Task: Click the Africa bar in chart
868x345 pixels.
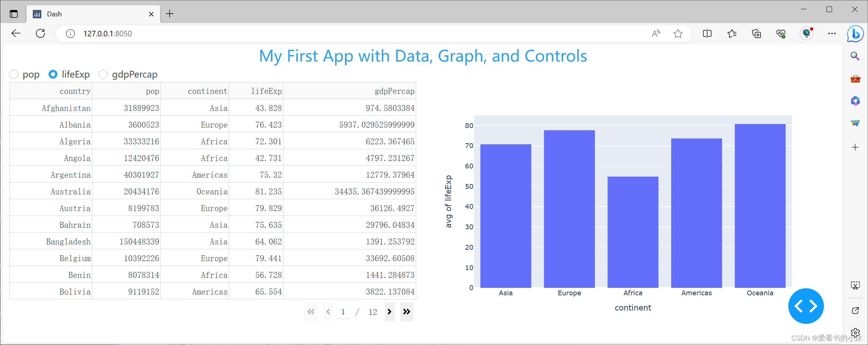Action: tap(633, 232)
